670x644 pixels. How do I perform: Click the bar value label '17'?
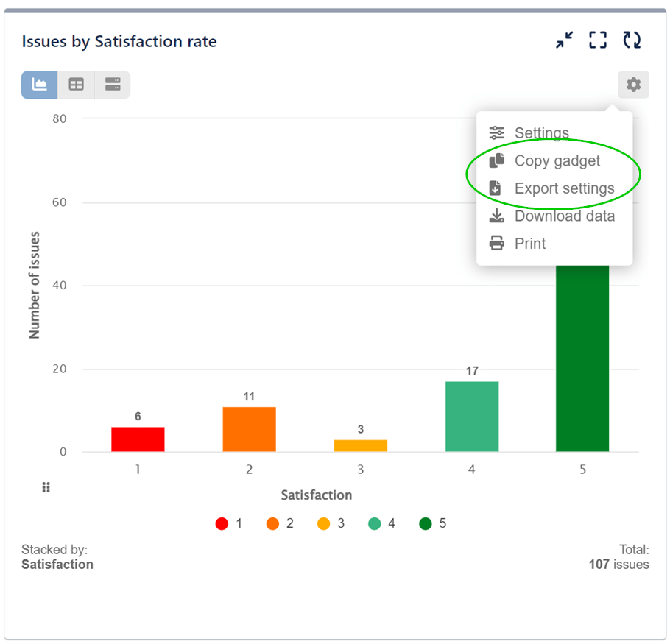click(472, 371)
